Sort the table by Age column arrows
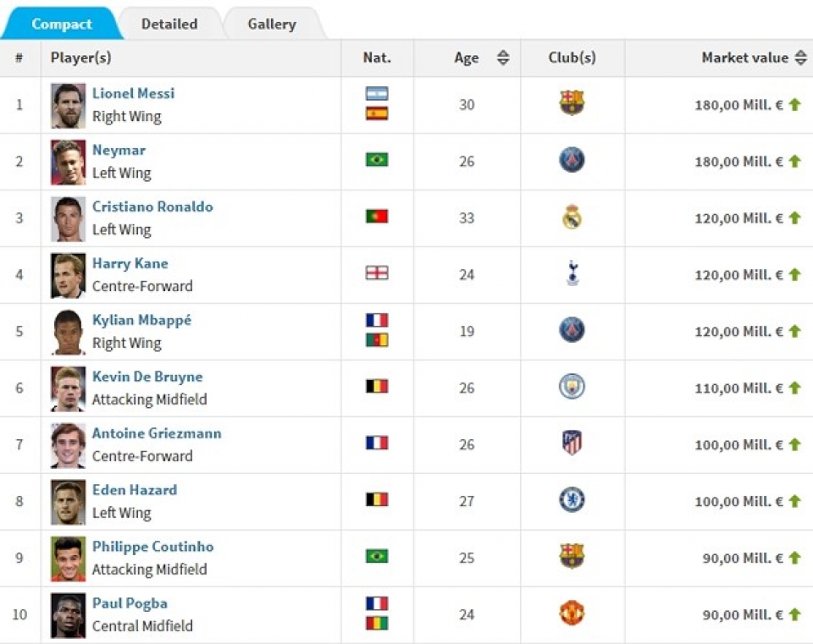813x644 pixels. click(x=503, y=58)
